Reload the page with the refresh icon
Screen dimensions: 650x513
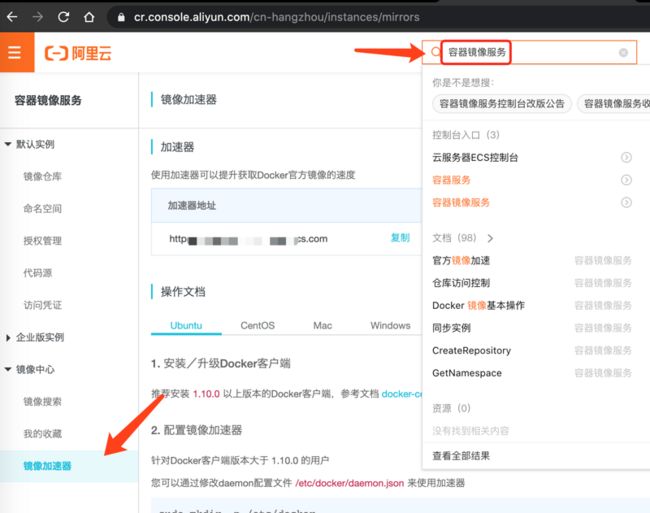click(63, 17)
